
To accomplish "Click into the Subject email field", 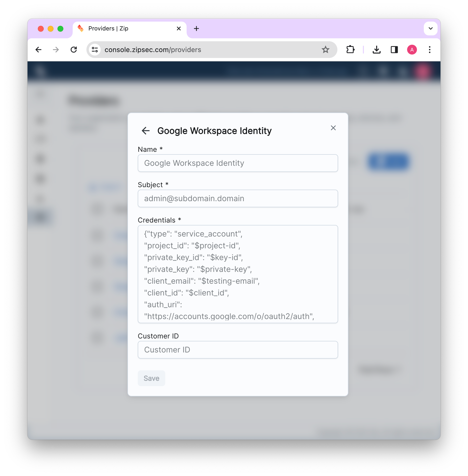I will pos(238,198).
